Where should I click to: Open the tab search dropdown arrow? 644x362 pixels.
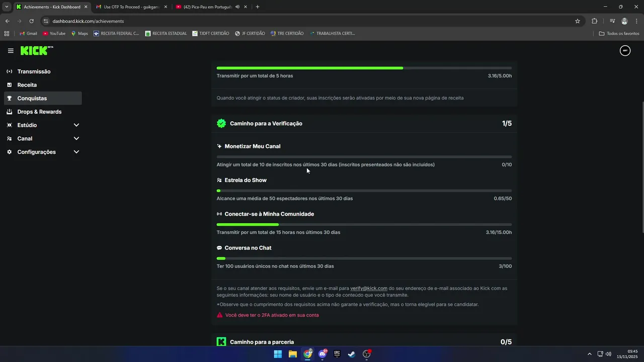point(7,7)
